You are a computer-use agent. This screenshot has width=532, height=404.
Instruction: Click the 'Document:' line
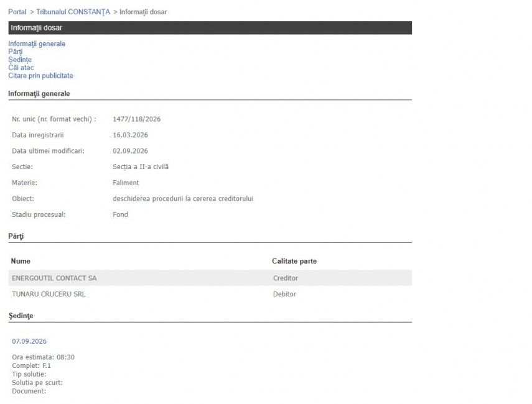click(29, 391)
